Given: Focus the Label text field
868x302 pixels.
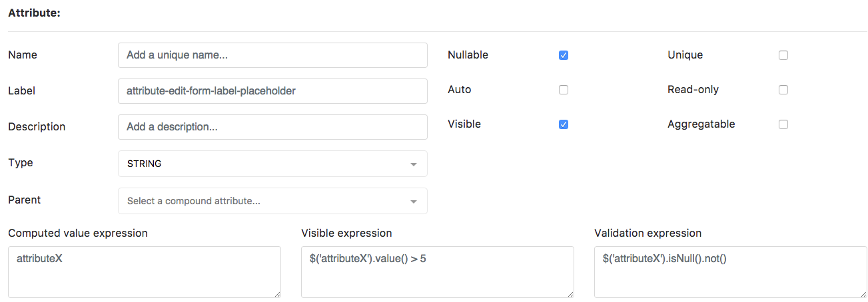Looking at the screenshot, I should coord(272,91).
